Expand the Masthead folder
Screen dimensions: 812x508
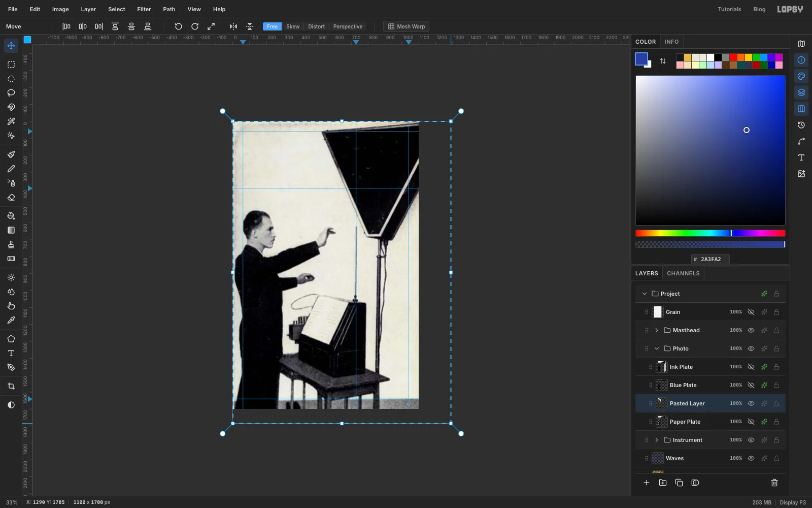coord(657,330)
